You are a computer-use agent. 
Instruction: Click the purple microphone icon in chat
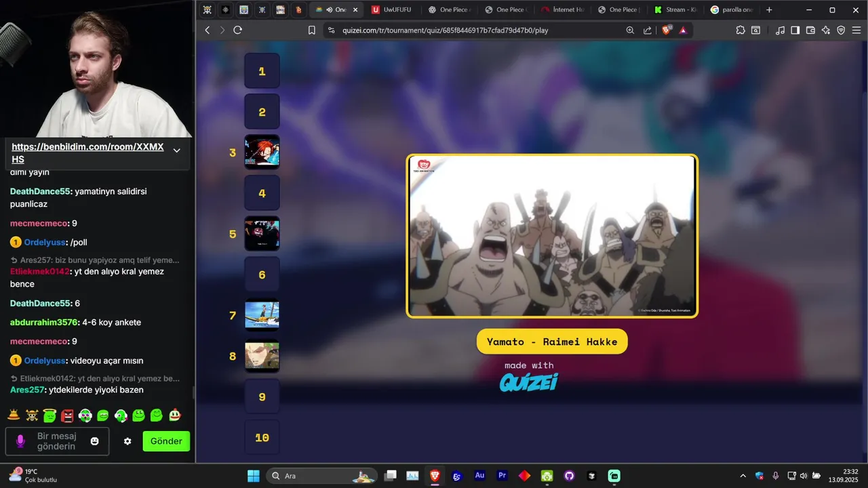(20, 441)
